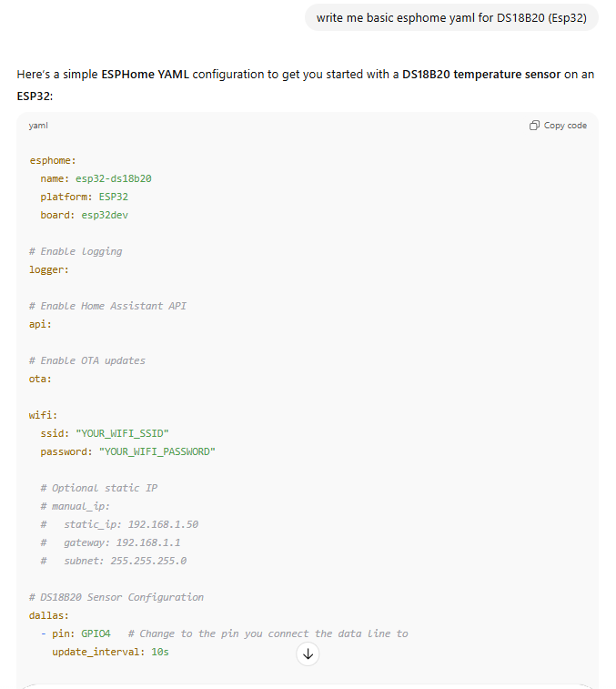The image size is (616, 689).
Task: Click the "10s" update_interval value
Action: tap(160, 652)
